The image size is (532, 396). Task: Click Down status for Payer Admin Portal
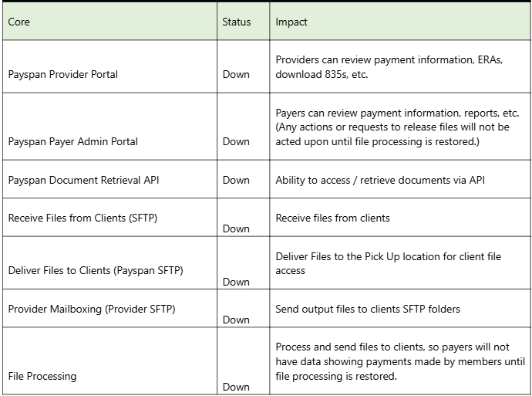click(x=236, y=141)
